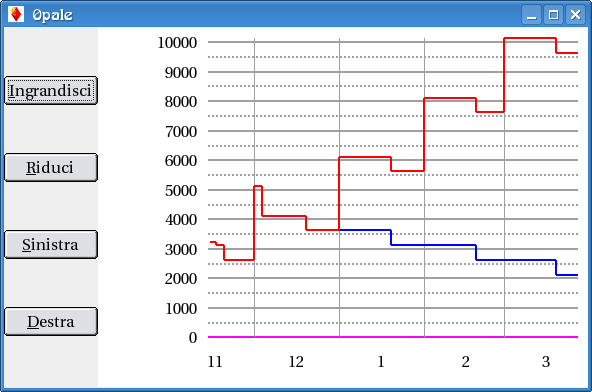Maximize the Opale window
The image size is (592, 392).
click(553, 15)
